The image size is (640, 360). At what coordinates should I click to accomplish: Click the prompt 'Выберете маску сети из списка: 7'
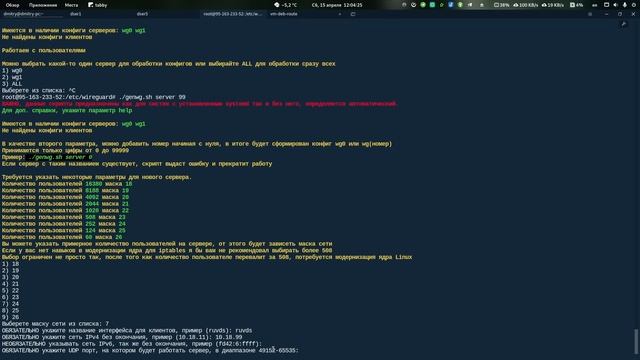[56, 324]
